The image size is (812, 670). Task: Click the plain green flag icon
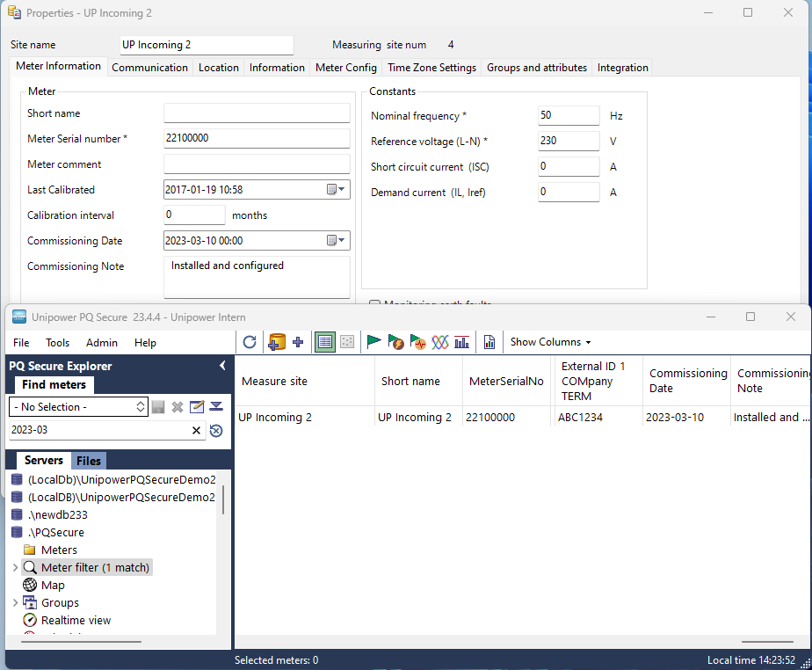[373, 341]
